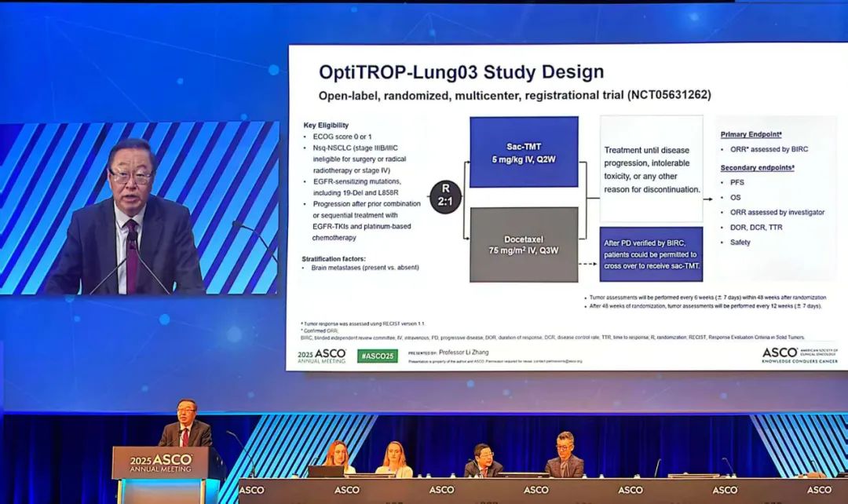Click the red cross-over information box
The width and height of the screenshot is (848, 504).
pos(651,254)
